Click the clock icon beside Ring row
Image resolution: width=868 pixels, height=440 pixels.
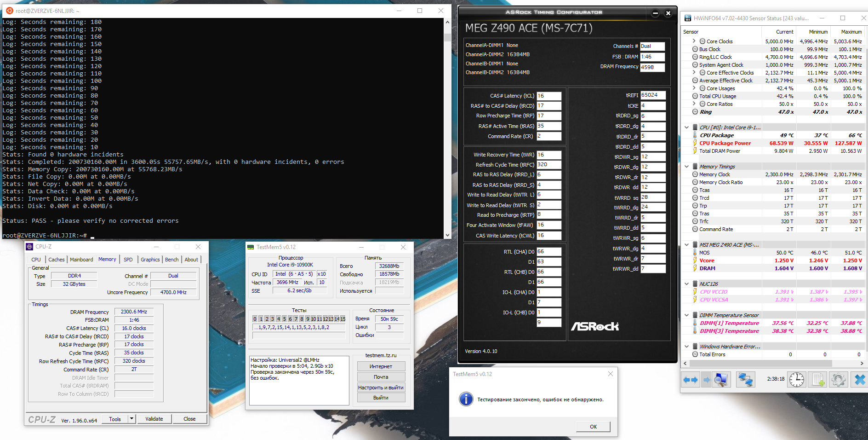point(695,112)
